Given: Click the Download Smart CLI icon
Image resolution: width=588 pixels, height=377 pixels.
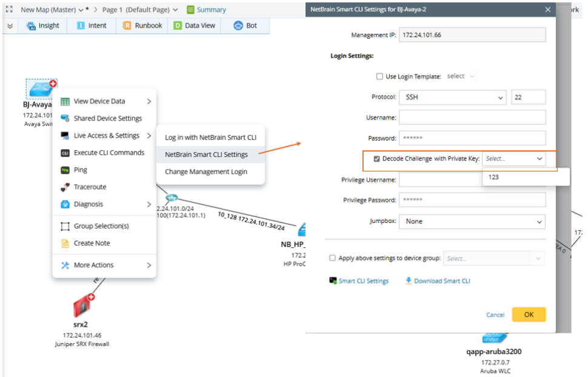Looking at the screenshot, I should click(409, 281).
